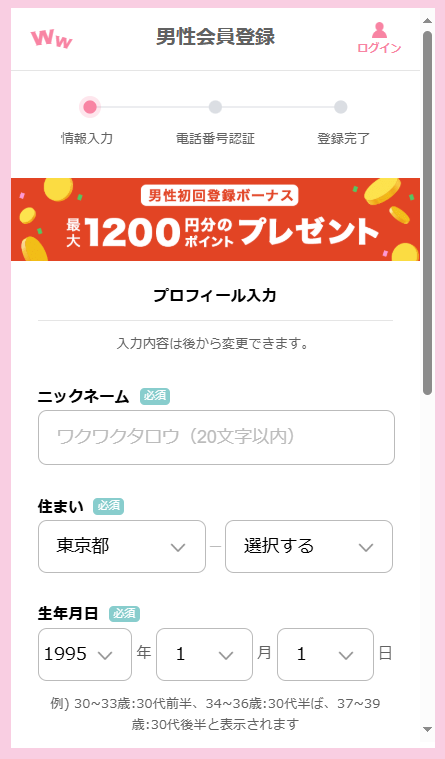The width and height of the screenshot is (445, 759).
Task: Click the 電話番号認証 step label
Action: [215, 138]
